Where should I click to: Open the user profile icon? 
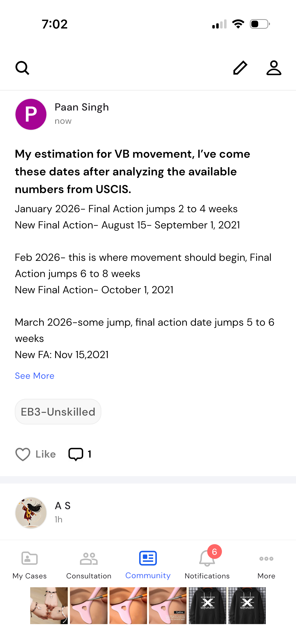pos(274,68)
